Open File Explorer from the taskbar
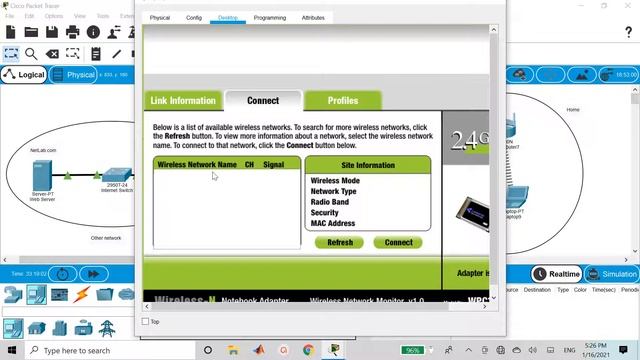This screenshot has width=640, height=360. (x=233, y=350)
